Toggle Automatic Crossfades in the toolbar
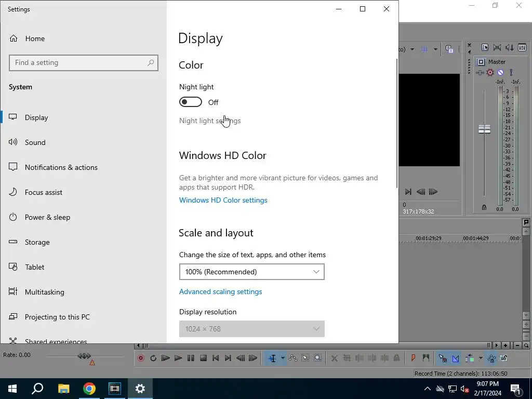Screen dimensions: 532x399 455,358
